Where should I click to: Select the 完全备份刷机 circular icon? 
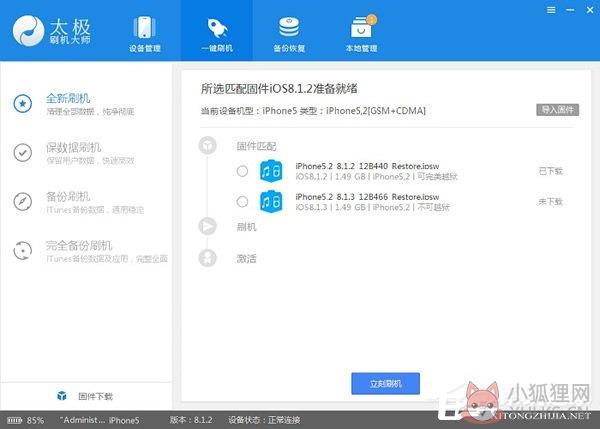(x=23, y=251)
